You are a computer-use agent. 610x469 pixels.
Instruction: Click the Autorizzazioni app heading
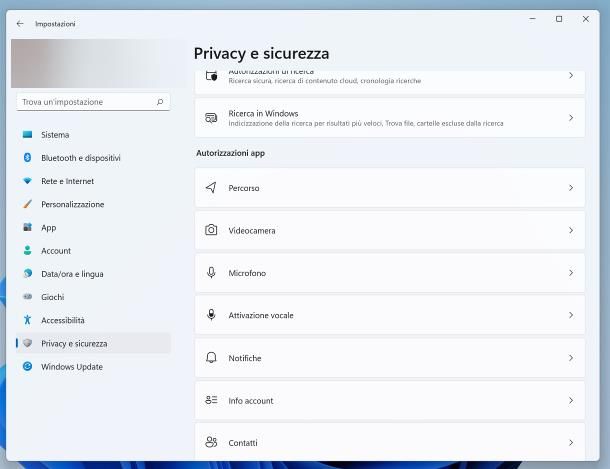point(230,153)
